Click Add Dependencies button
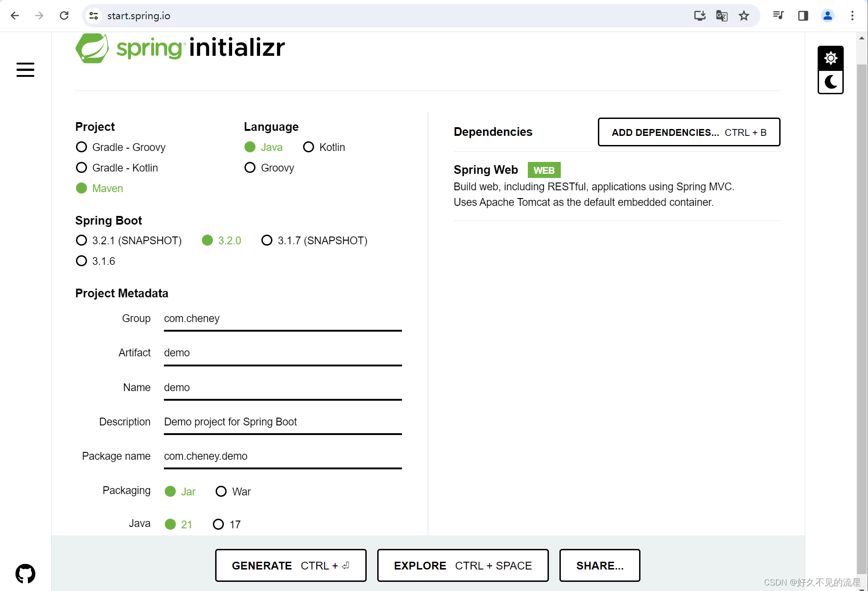This screenshot has height=591, width=868. (689, 132)
